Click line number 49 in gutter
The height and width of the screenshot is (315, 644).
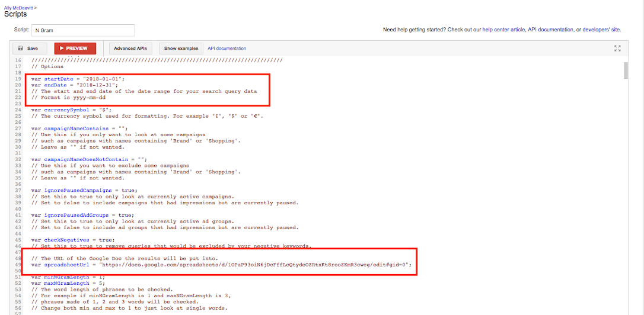(18, 265)
